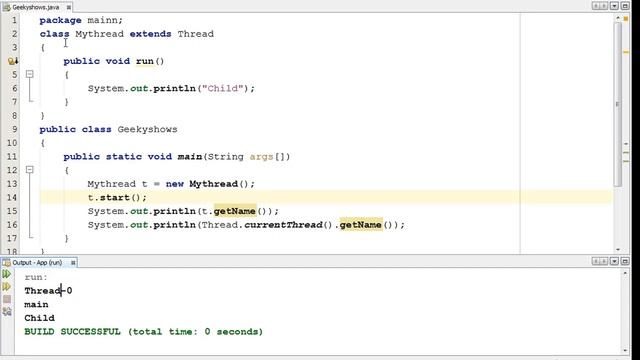Viewport: 640px width, 360px height.
Task: Click highlighted 'getName' on line 15
Action: click(235, 211)
